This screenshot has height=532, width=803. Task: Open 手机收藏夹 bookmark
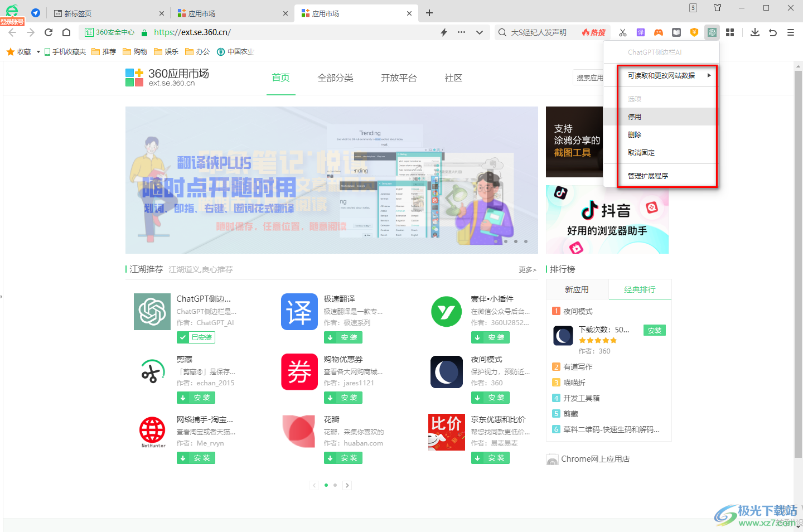pos(65,52)
